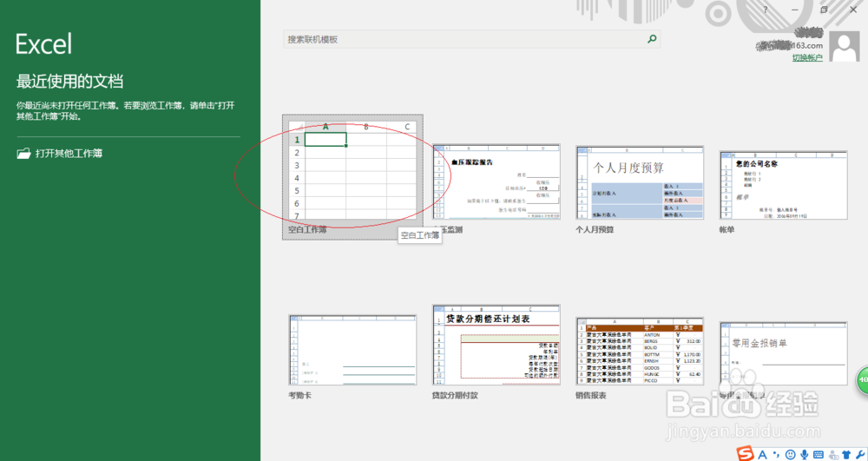Click the 销售报表 caption text
This screenshot has height=461, width=868.
click(591, 395)
